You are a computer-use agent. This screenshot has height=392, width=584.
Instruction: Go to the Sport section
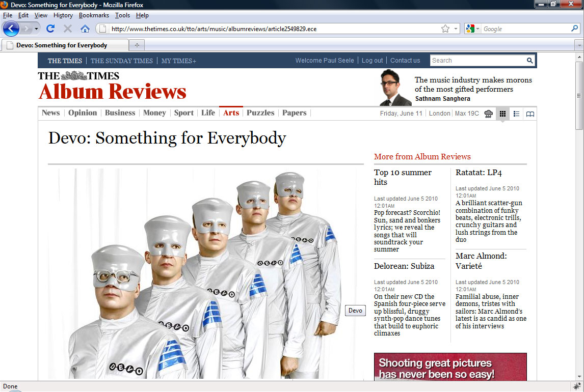183,113
